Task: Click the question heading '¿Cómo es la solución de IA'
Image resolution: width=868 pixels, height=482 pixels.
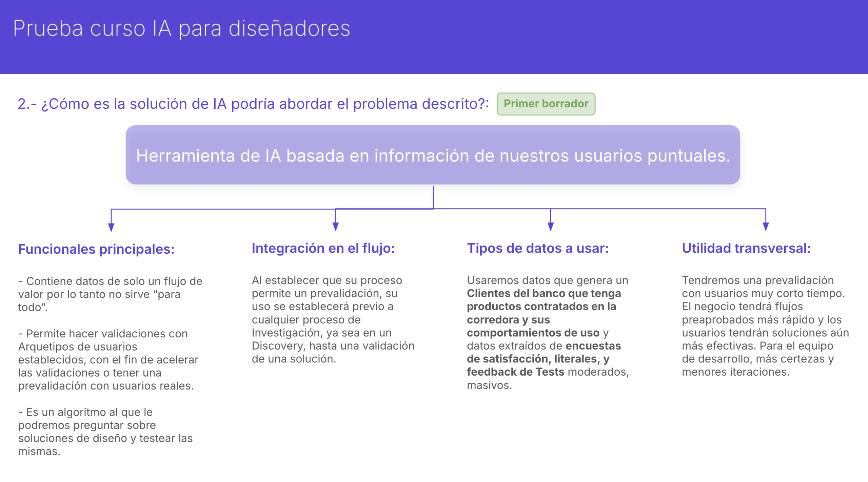Action: [253, 104]
